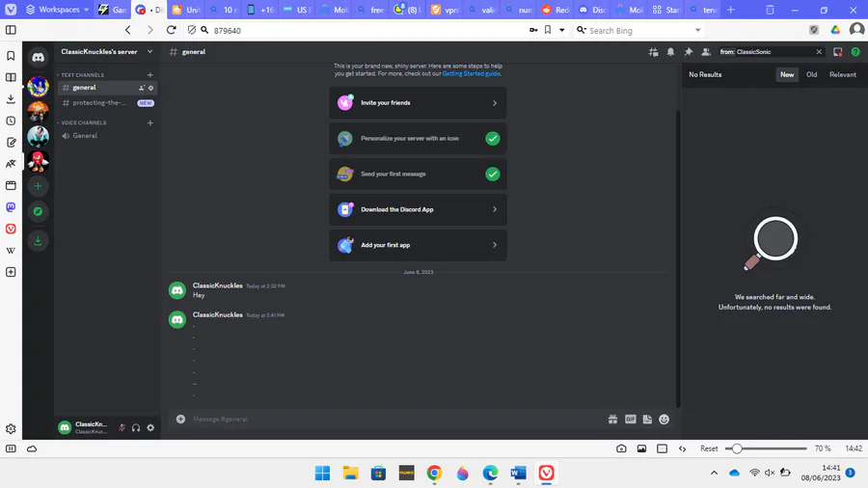Open the Windows Start menu

click(322, 474)
